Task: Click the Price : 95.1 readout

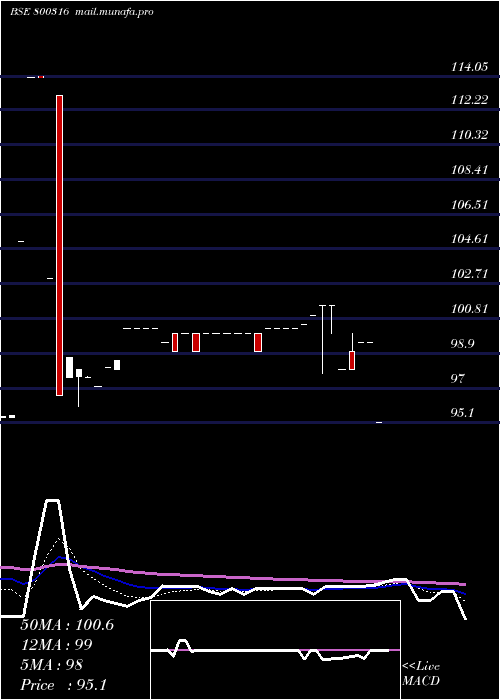Action: (63, 685)
